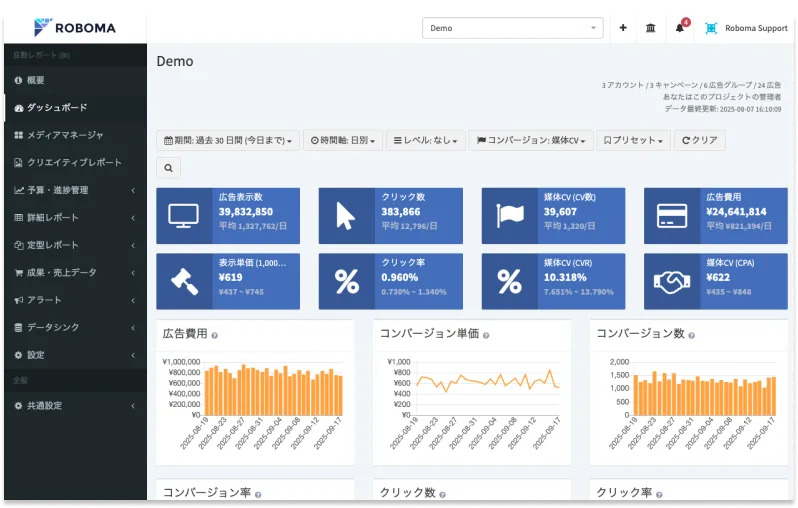Click the plus icon in top bar
This screenshot has width=798, height=508.
tap(623, 28)
